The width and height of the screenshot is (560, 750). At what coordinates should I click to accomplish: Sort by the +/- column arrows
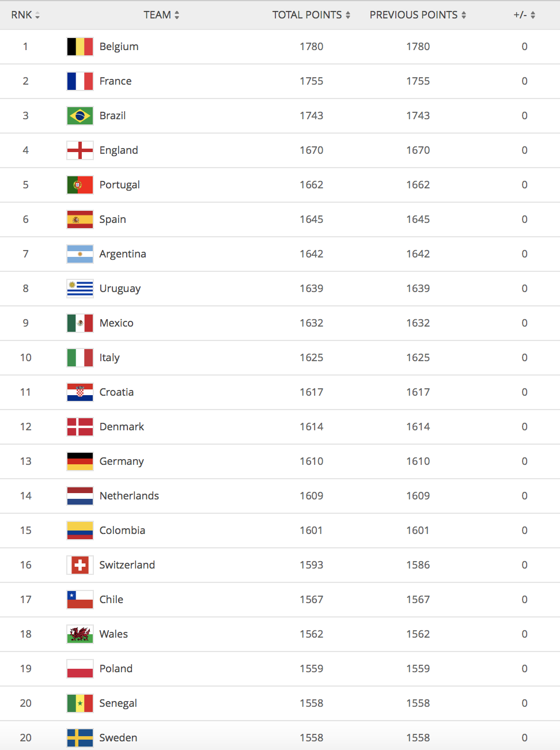tap(533, 16)
